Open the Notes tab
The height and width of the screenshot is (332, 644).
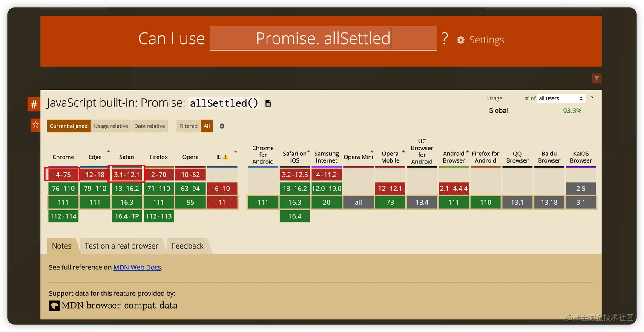pos(62,246)
